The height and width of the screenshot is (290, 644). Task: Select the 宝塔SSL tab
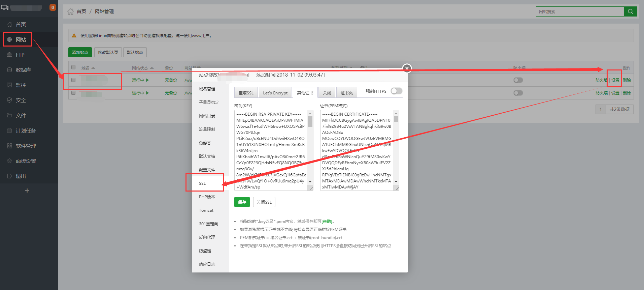(x=246, y=93)
